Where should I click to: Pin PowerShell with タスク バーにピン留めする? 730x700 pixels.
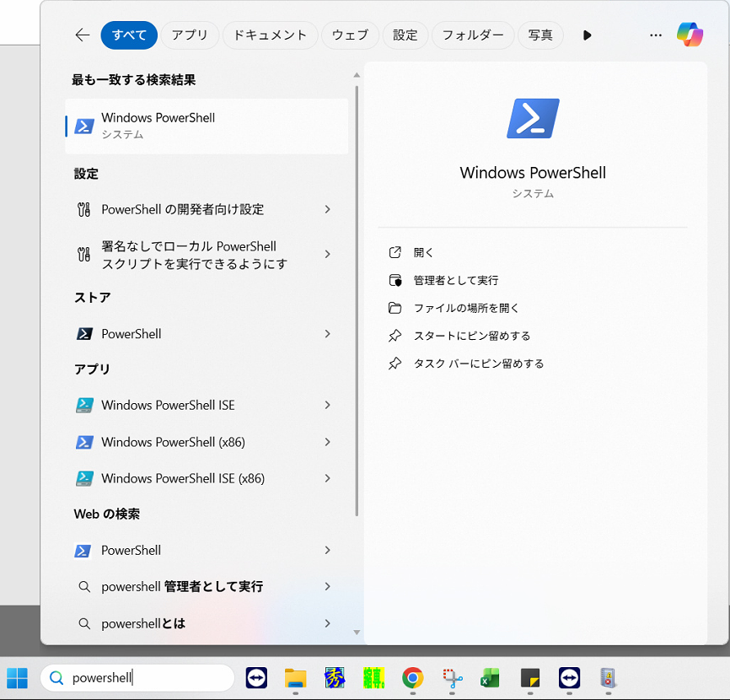[478, 363]
